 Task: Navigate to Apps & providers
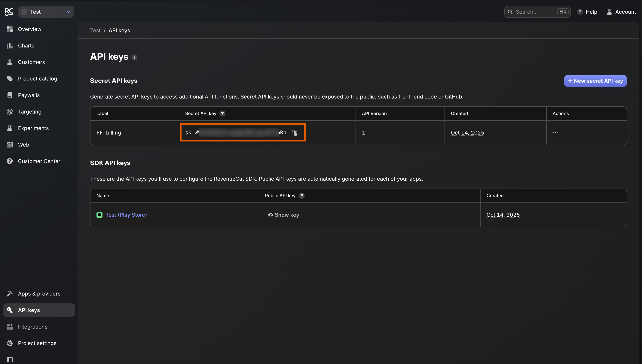[39, 293]
